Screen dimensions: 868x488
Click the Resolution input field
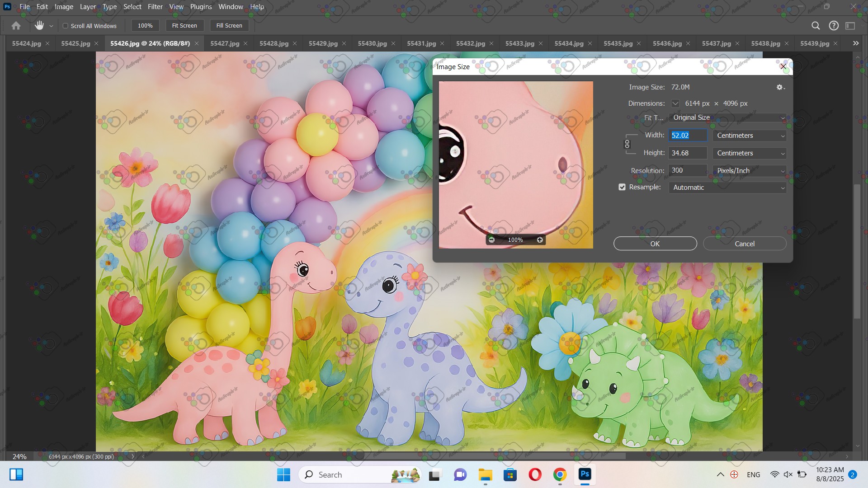pyautogui.click(x=687, y=170)
